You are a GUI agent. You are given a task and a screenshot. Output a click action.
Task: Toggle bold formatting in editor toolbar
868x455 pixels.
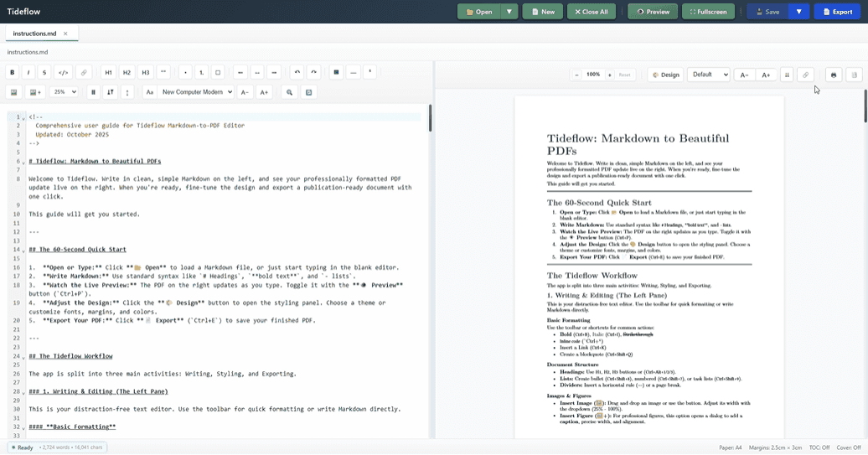[x=13, y=73]
